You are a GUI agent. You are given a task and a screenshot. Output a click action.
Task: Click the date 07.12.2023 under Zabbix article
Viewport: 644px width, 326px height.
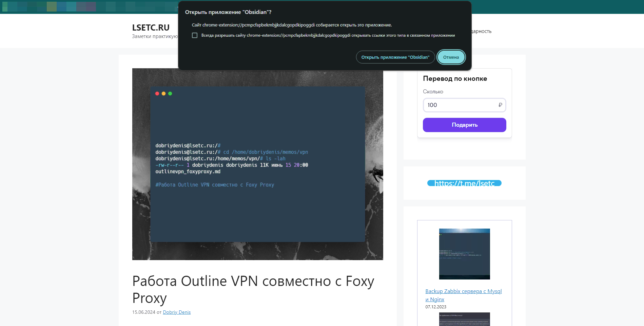[x=435, y=307]
